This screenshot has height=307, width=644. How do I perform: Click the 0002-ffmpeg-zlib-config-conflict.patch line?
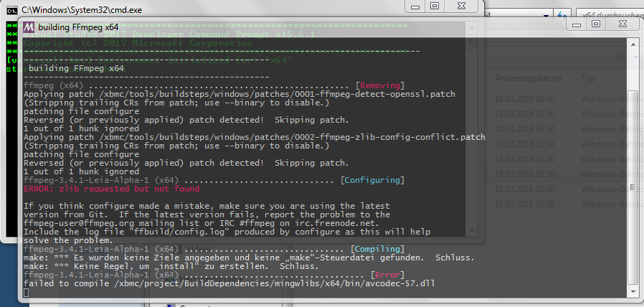255,137
